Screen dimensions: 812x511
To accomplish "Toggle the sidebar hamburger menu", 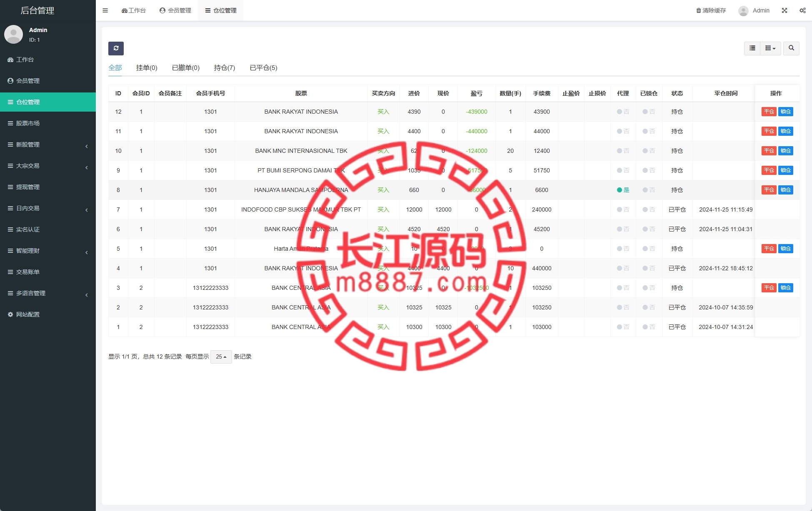I will tap(105, 10).
